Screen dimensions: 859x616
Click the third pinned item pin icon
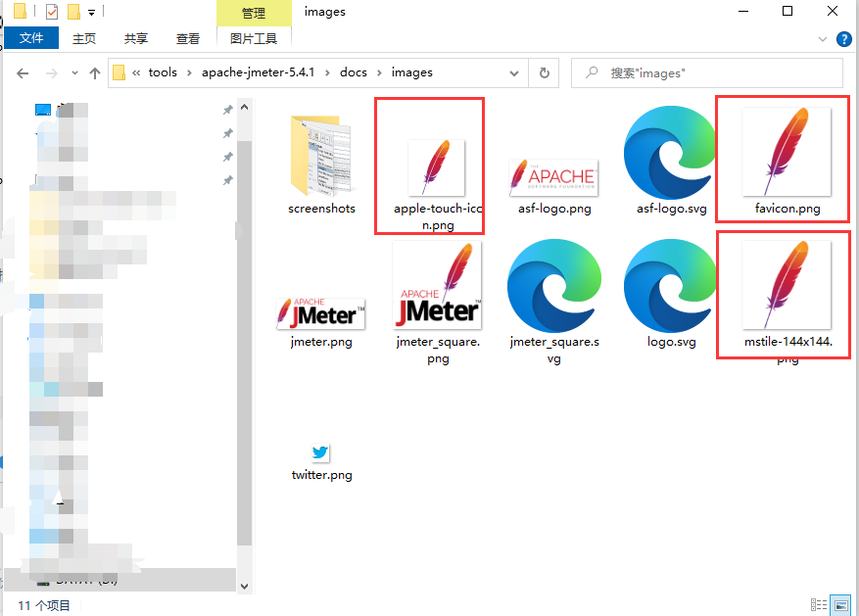tap(228, 157)
